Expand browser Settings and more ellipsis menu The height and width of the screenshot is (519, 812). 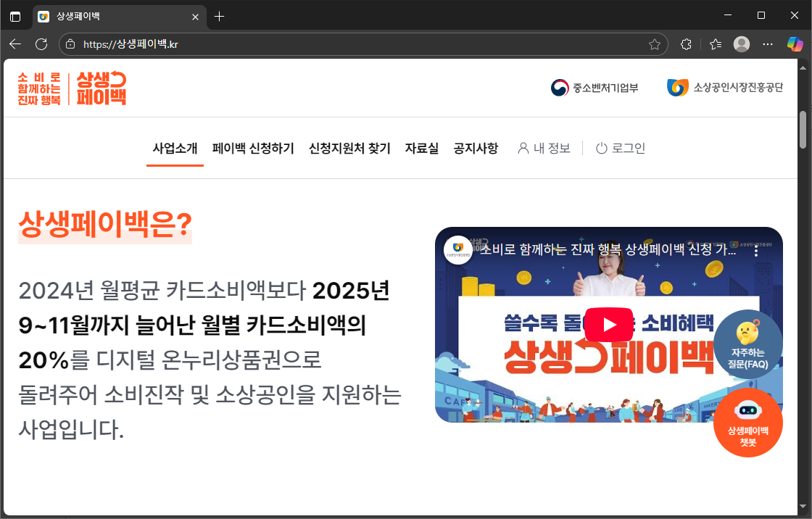(x=768, y=44)
